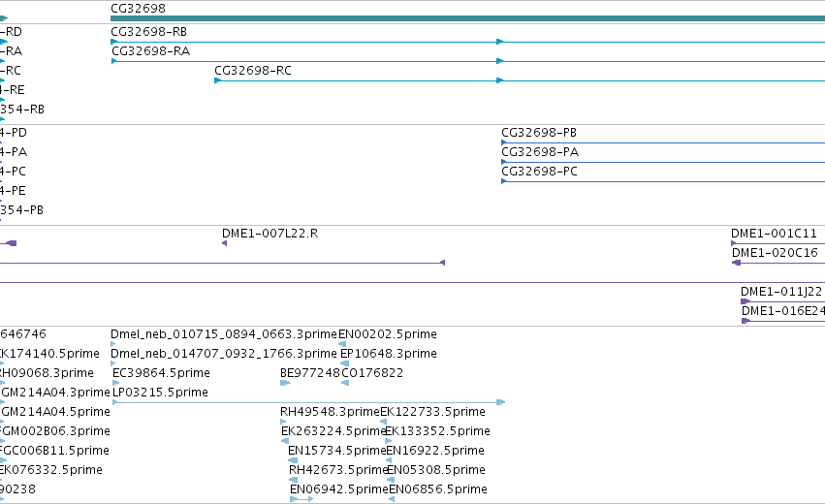The height and width of the screenshot is (504, 825).
Task: Select EST EK122733.5prime label
Action: [x=432, y=411]
